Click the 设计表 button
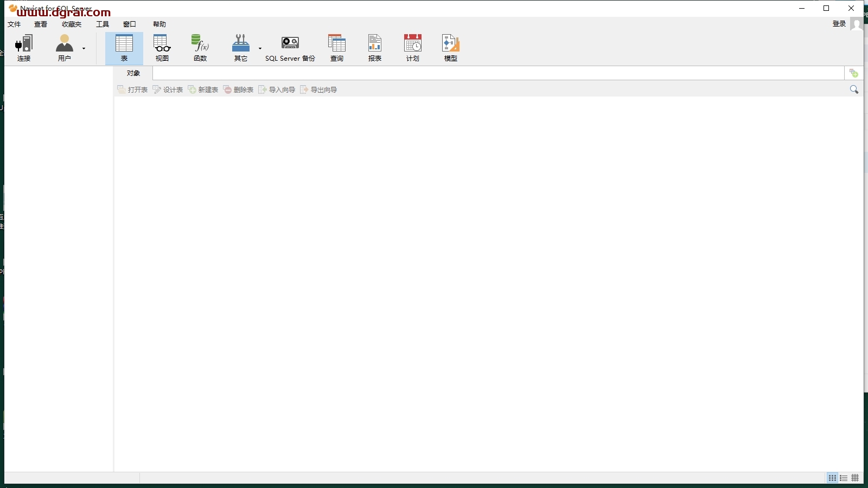 [x=168, y=89]
